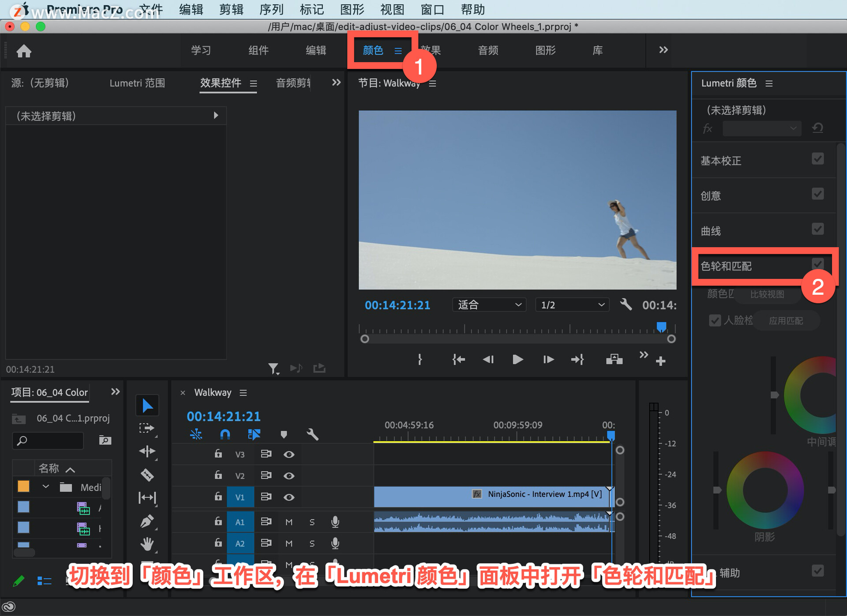Viewport: 847px width, 616px height.
Task: Open Button Editor plus icon
Action: pyautogui.click(x=660, y=361)
